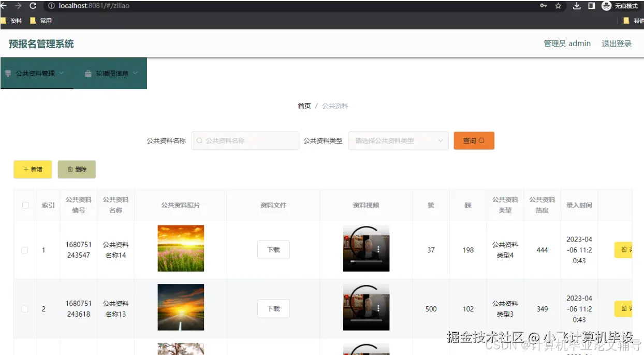Open browser downloads icon
The image size is (644, 355).
[x=577, y=6]
